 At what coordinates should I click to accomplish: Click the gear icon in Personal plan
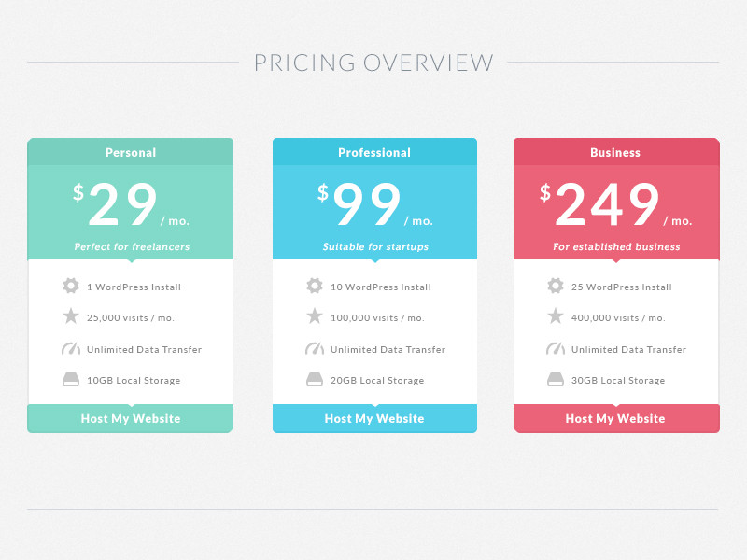(71, 286)
